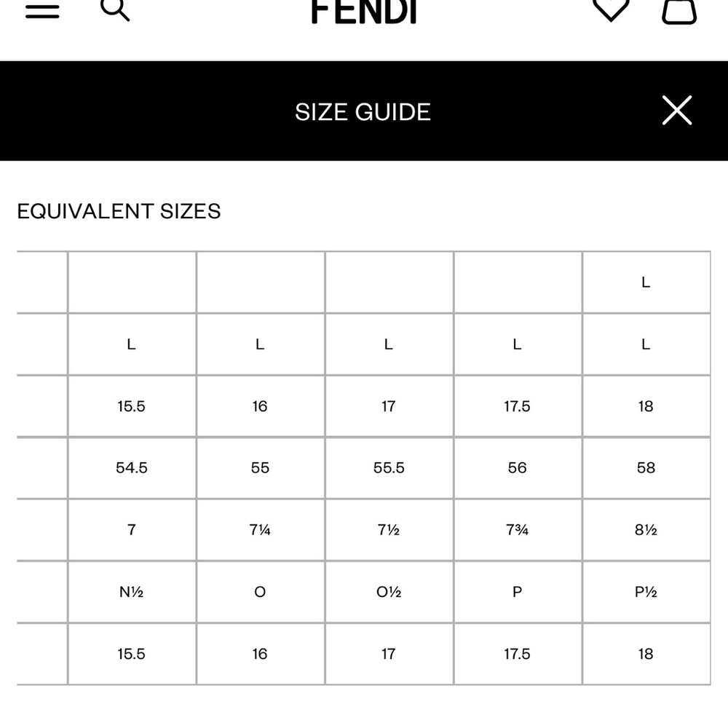Click the search magnifier icon

point(114,9)
